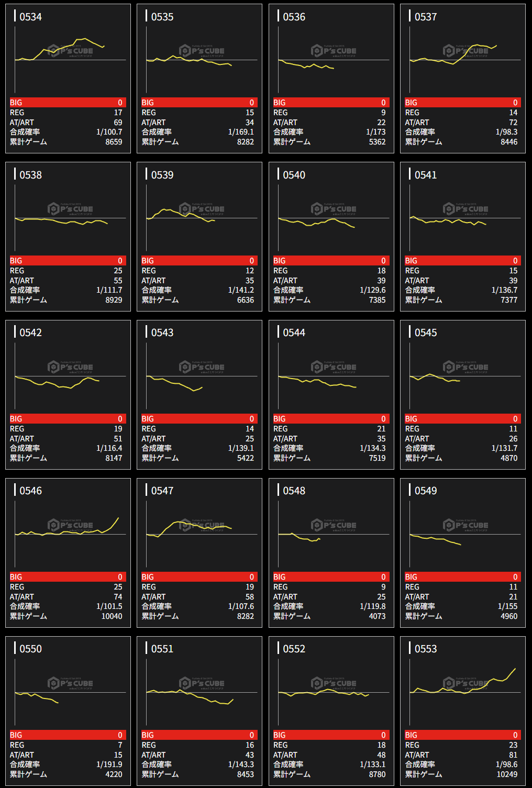Click the AT/ART row in card 0542
The width and height of the screenshot is (532, 788).
[x=68, y=439]
